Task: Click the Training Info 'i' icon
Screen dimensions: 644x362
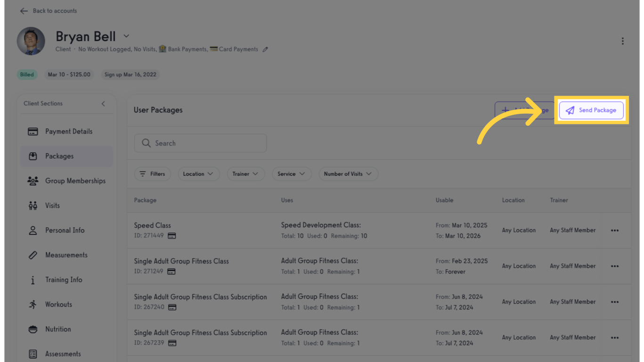Action: (33, 280)
